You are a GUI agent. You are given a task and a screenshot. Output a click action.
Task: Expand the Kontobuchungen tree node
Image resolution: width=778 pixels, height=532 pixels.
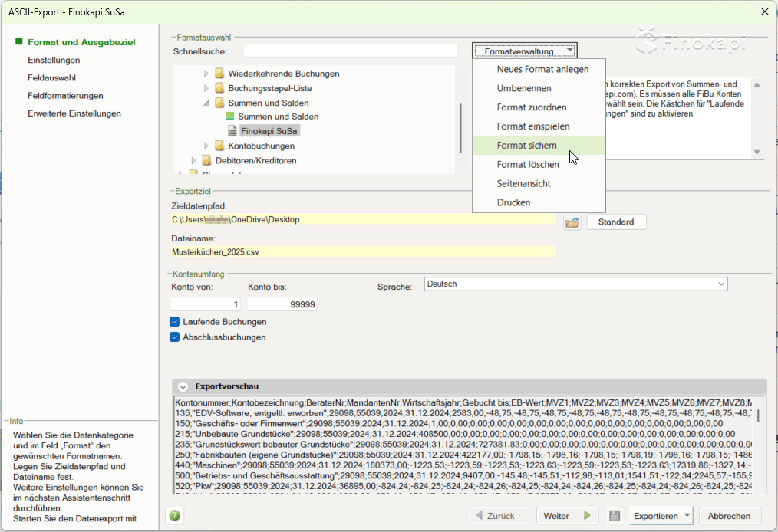[206, 146]
